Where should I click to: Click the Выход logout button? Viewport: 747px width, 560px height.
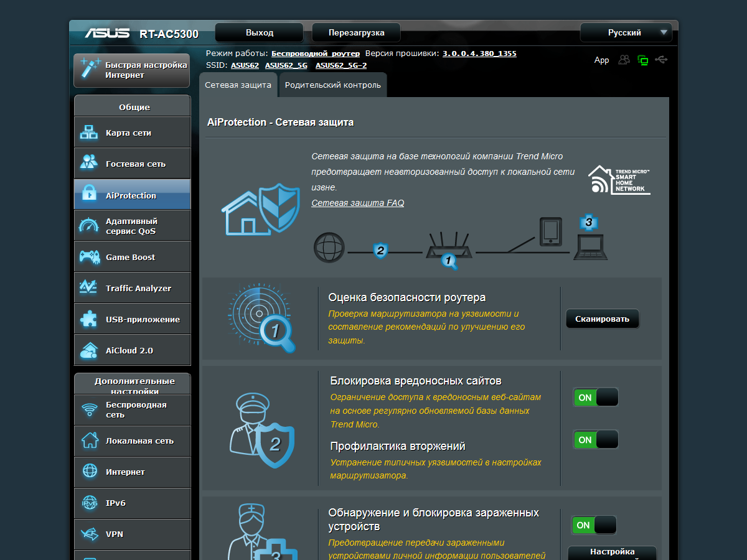tap(260, 32)
